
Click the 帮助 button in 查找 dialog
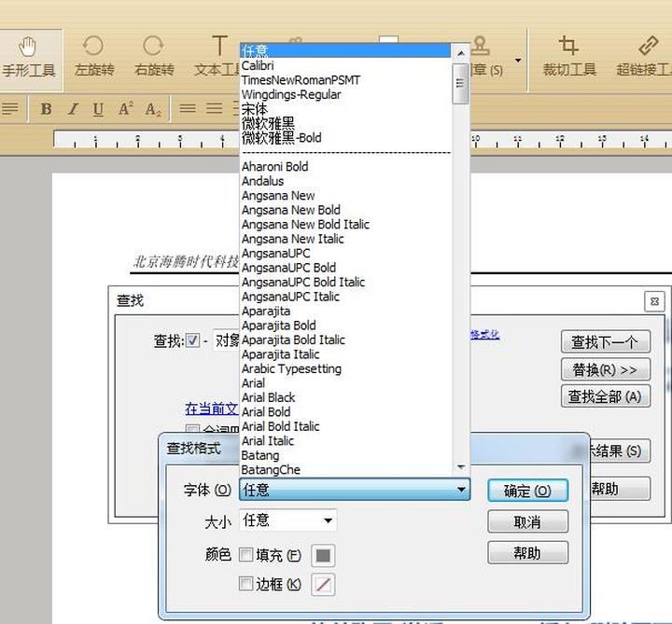tap(620, 489)
